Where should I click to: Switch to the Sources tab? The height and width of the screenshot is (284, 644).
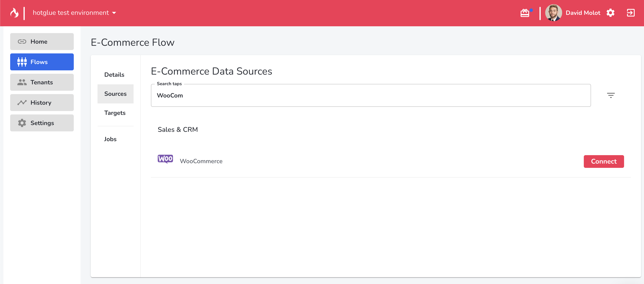click(x=115, y=94)
